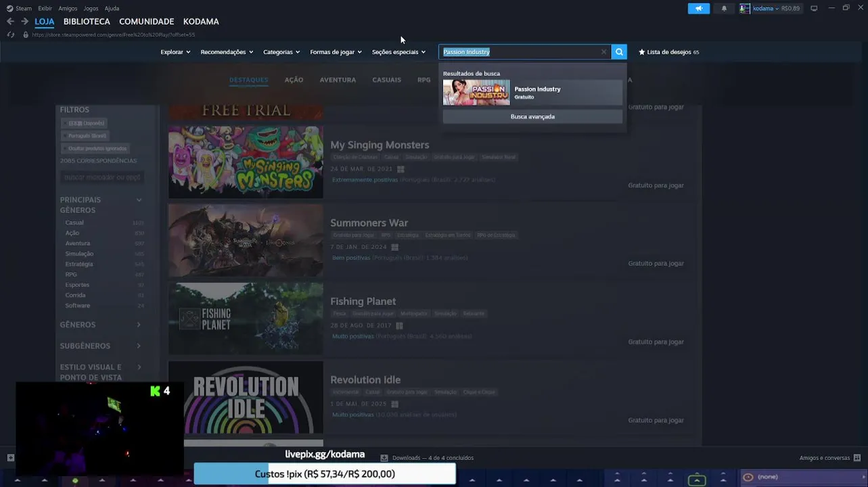The width and height of the screenshot is (868, 487).
Task: Open the Fishing Planet title
Action: [x=363, y=301]
